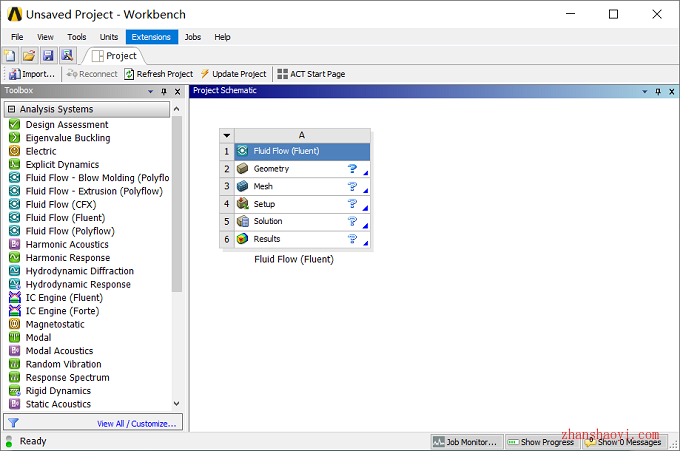This screenshot has width=680, height=451.
Task: Click Toolbox scrollbar down arrow
Action: point(177,404)
